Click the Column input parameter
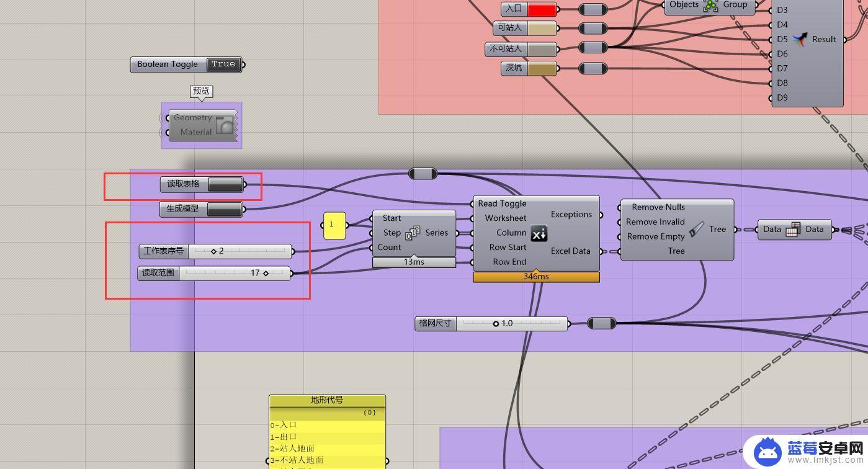This screenshot has width=868, height=469. 511,233
